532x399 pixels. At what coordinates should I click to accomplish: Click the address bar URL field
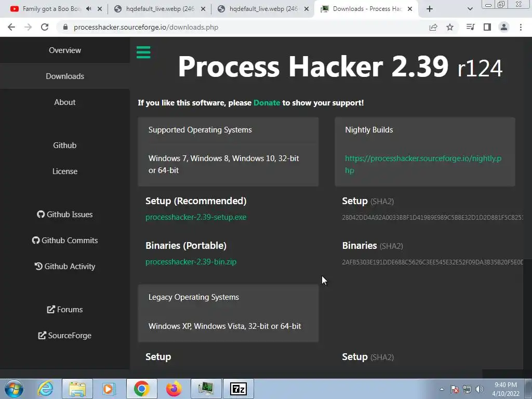pos(146,27)
